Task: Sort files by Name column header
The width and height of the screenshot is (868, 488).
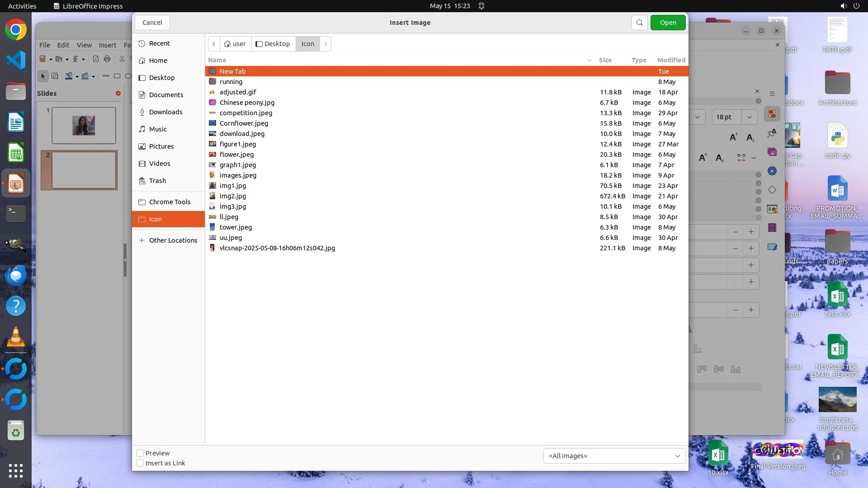Action: coord(217,60)
